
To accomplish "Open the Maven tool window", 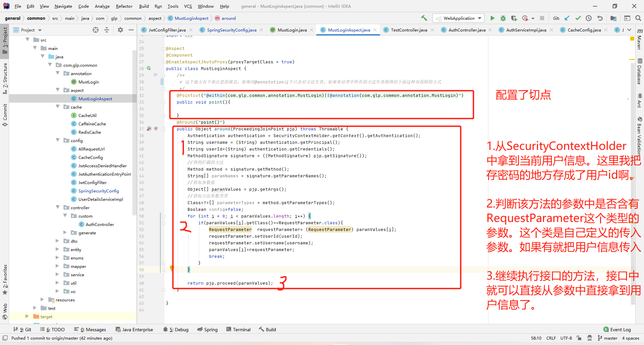I will point(639,39).
